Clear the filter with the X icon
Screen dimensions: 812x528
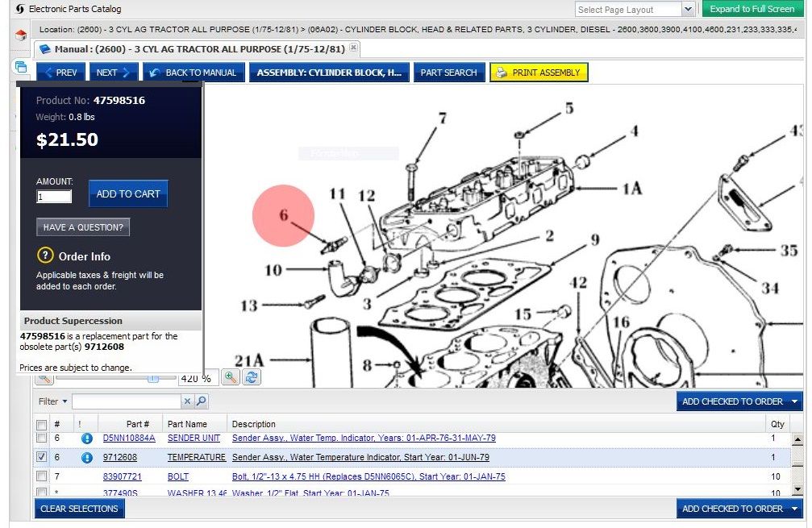pyautogui.click(x=187, y=401)
